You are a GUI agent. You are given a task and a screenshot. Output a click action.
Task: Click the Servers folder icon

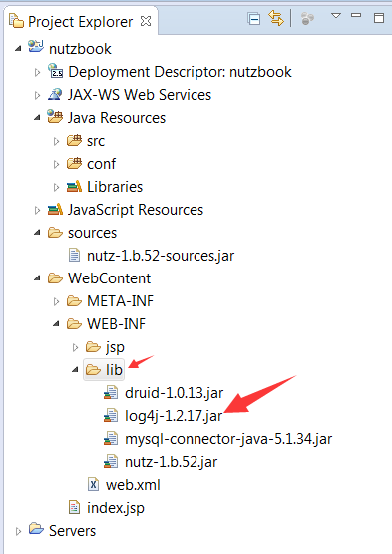pos(36,529)
